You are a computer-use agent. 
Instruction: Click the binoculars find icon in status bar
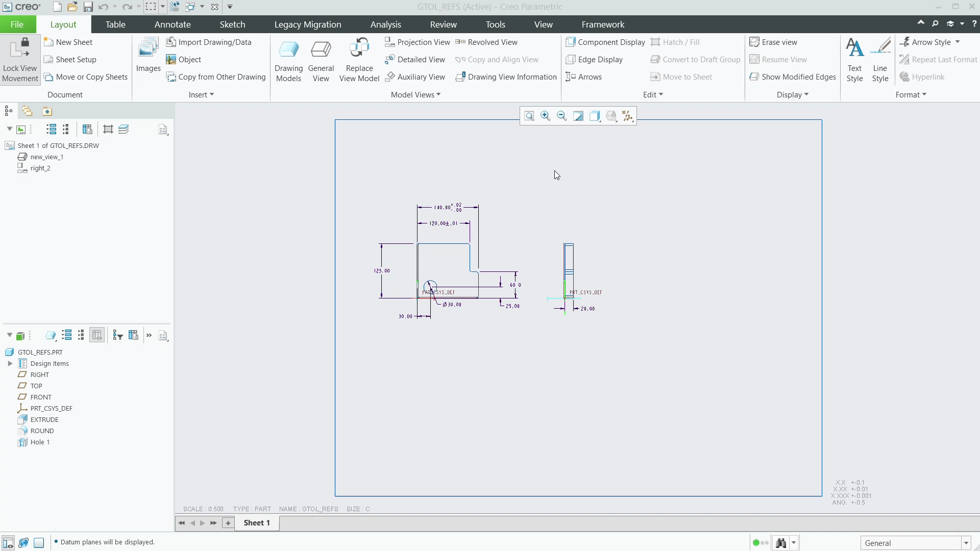(781, 543)
